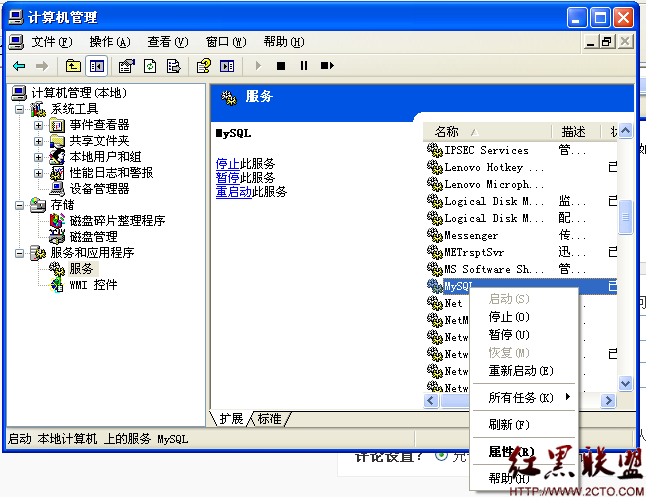Screen dimensions: 646x497
Task: Open Properties toolbar icon
Action: point(126,66)
